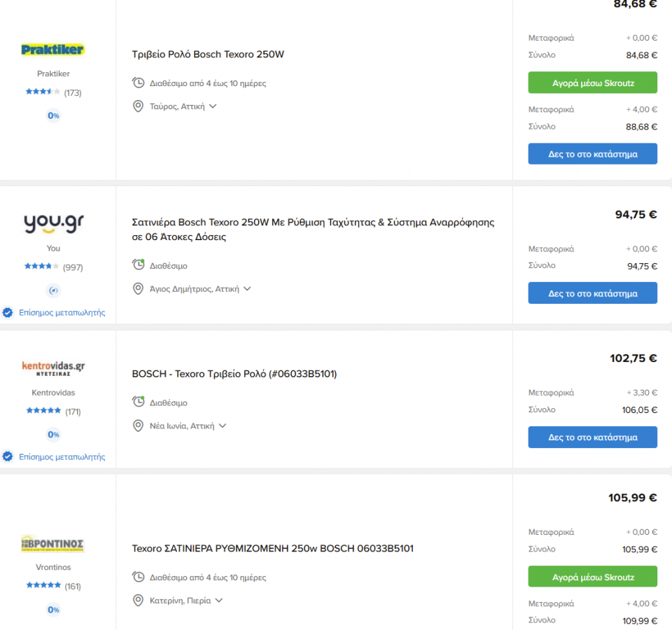Click availability clock icon in Praktiker listing

(x=139, y=83)
